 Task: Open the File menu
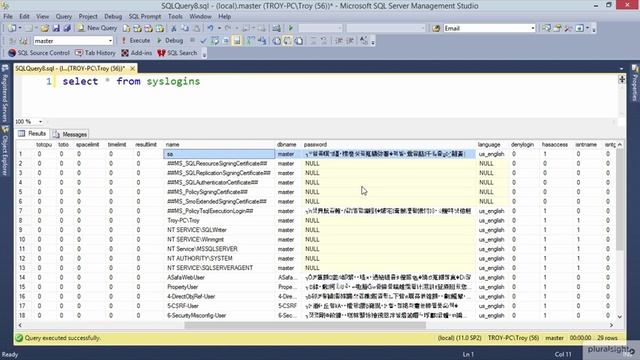8,17
